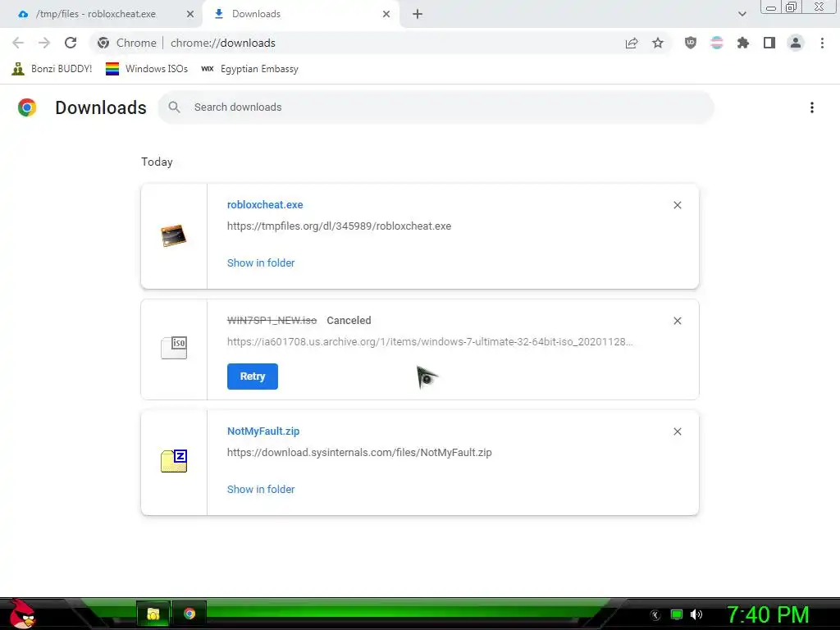Show robloxcheat.exe in folder
Viewport: 840px width, 630px height.
click(x=261, y=263)
